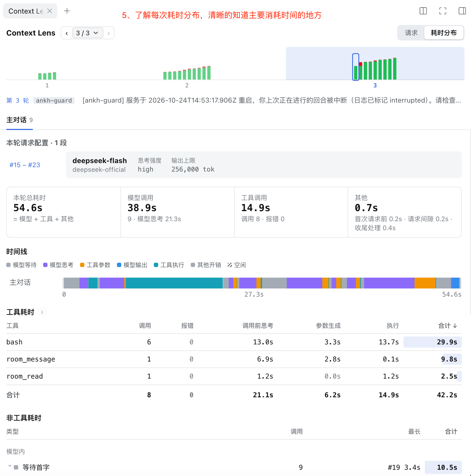Click the 其他开销 legend item
This screenshot has height=476, width=471.
click(206, 265)
